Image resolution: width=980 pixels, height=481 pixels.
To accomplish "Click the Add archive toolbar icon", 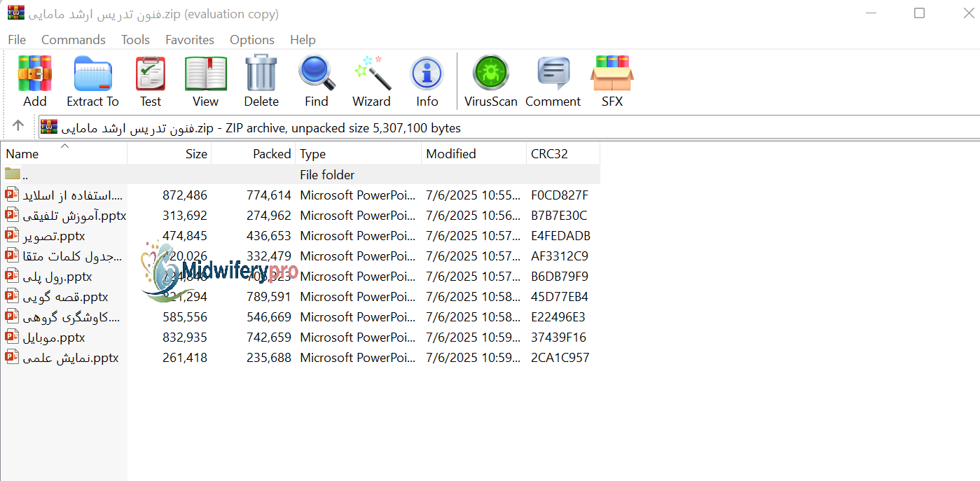I will (34, 81).
